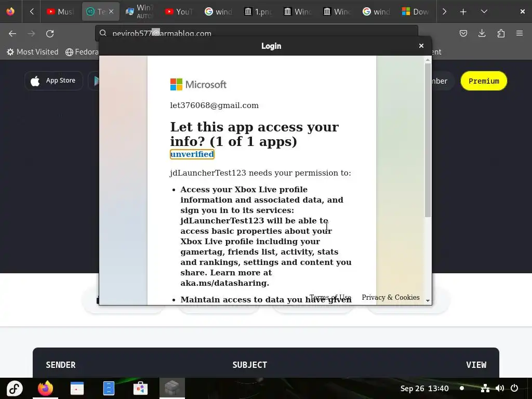This screenshot has height=399, width=532.
Task: Switch to the Win7 AUTO tab
Action: coord(140,12)
